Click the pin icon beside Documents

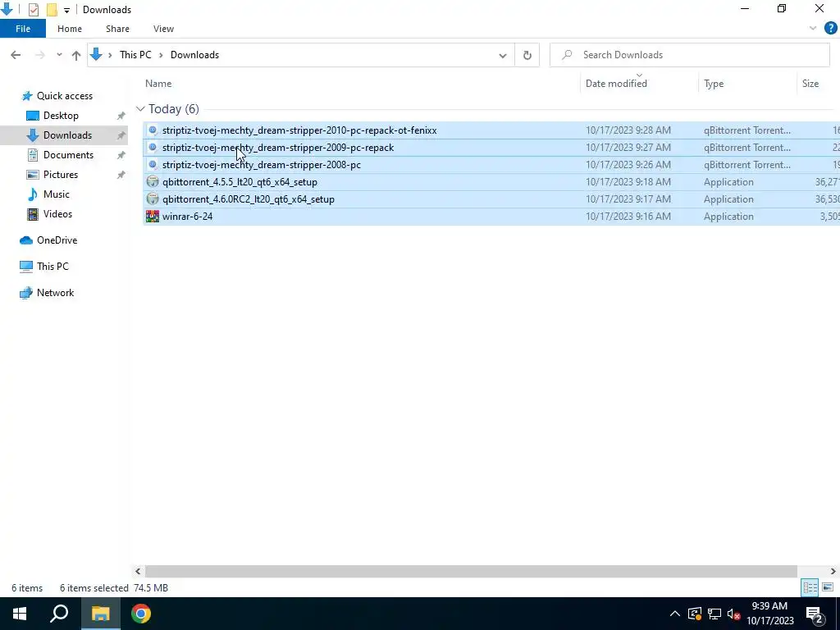click(121, 155)
